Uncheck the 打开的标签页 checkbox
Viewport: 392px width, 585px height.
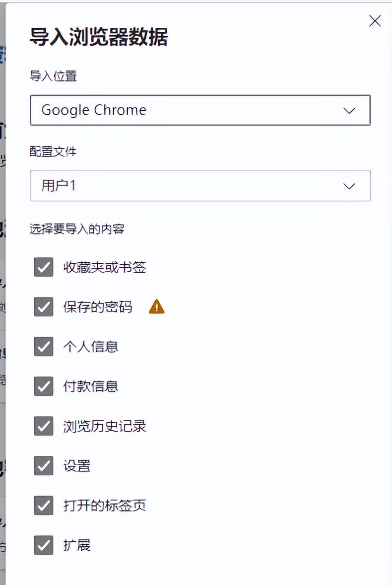(43, 506)
